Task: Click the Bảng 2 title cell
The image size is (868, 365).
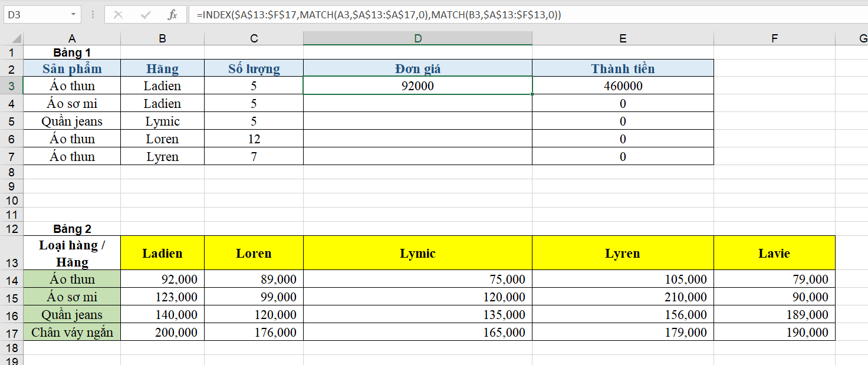Action: pyautogui.click(x=72, y=229)
